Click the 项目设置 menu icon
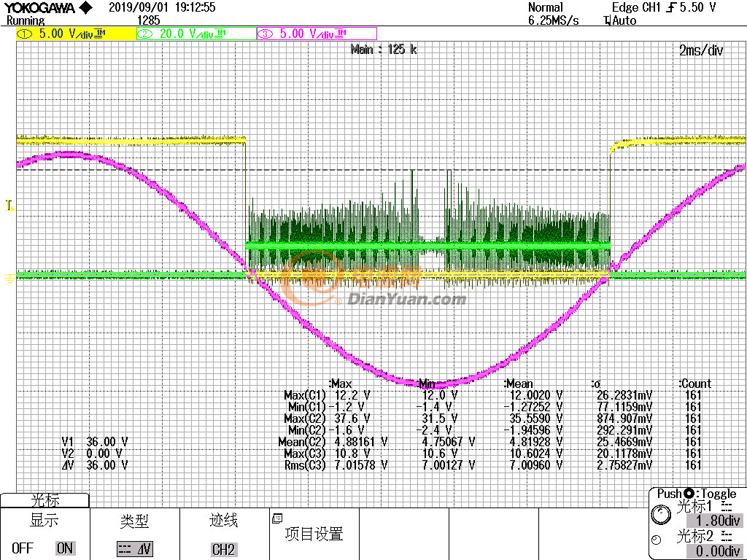This screenshot has width=747, height=560. 277,518
